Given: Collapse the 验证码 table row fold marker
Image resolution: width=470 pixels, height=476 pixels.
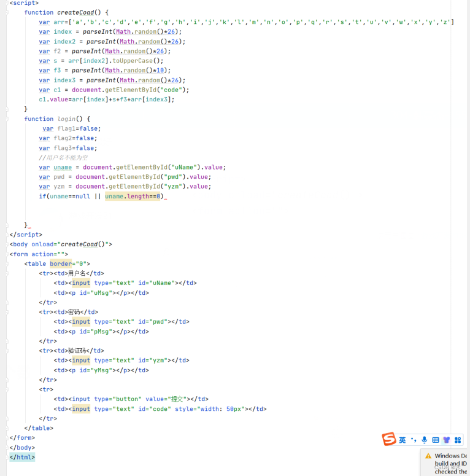Looking at the screenshot, I should pyautogui.click(x=7, y=351).
